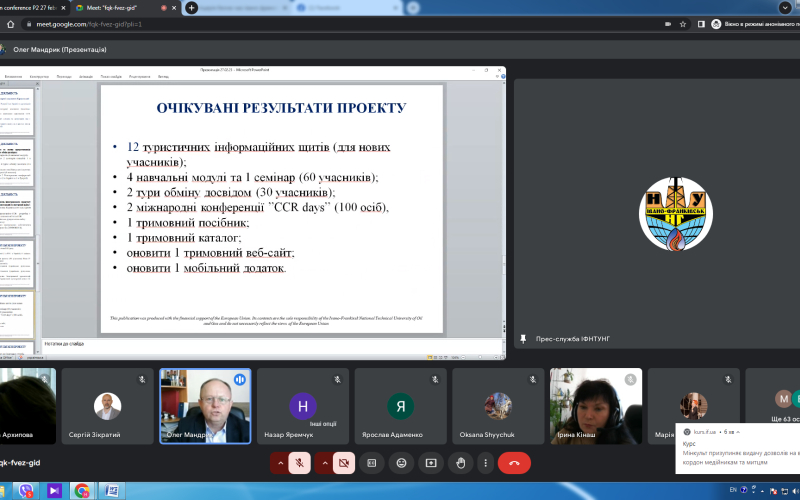
Task: Click the pin icon beside Прес-служба ІФНТУНГ
Action: click(x=523, y=339)
